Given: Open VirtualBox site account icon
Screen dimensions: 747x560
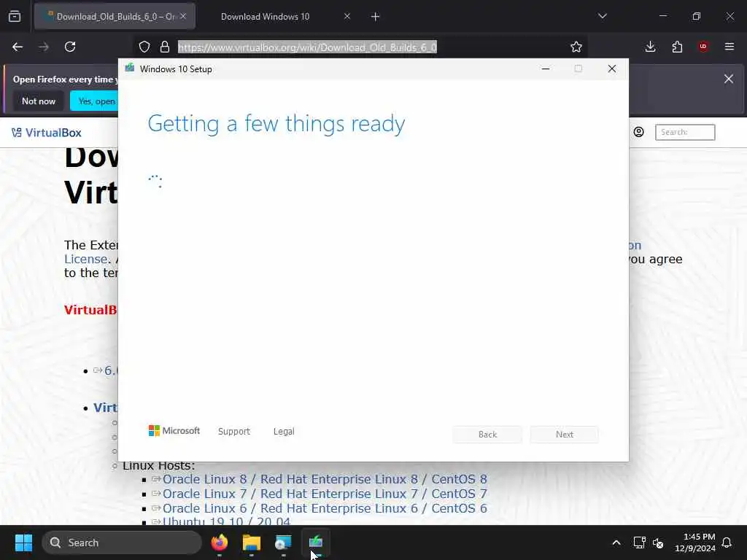Looking at the screenshot, I should [x=638, y=132].
